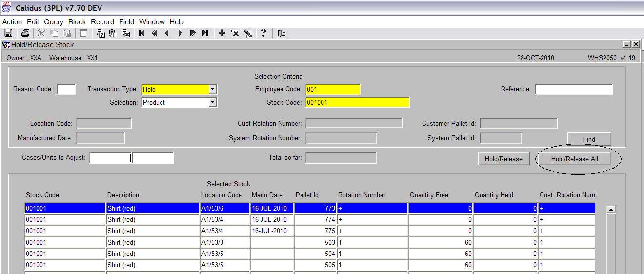The height and width of the screenshot is (275, 644).
Task: Click the Exit door toolbar icon
Action: (281, 33)
